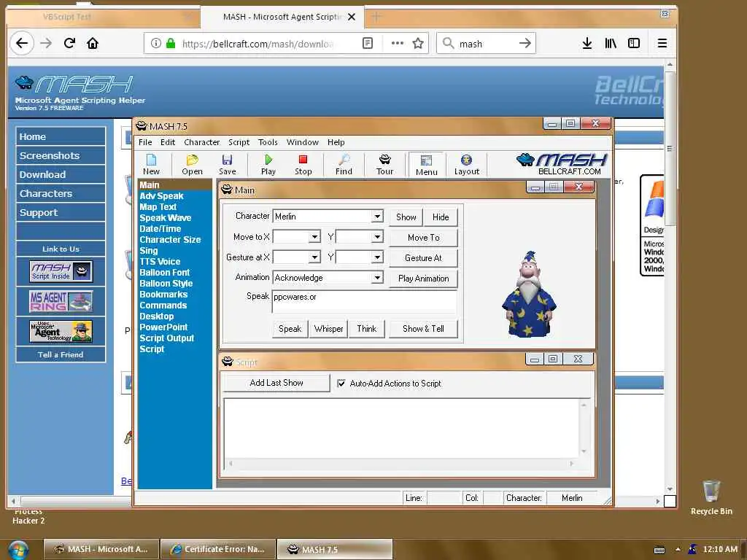The image size is (747, 560).
Task: Launch the Tour toolbar icon
Action: click(385, 165)
